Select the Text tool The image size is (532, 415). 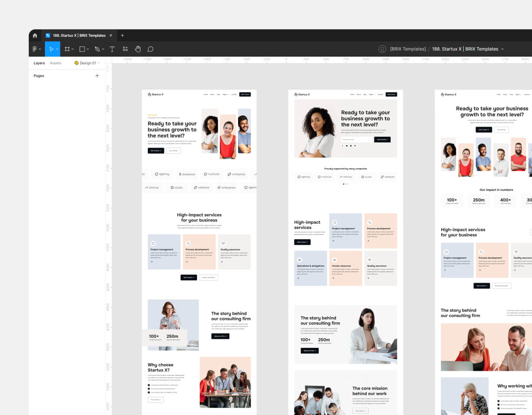112,49
